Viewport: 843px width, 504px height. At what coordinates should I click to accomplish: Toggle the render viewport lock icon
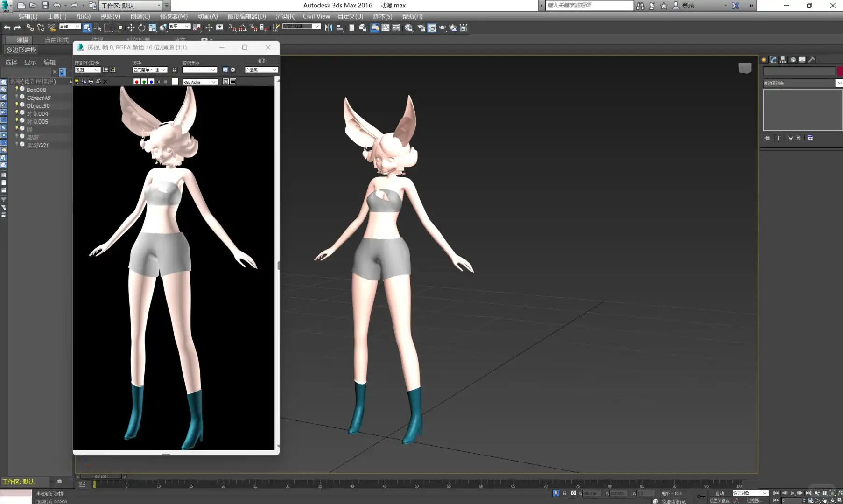click(x=175, y=70)
